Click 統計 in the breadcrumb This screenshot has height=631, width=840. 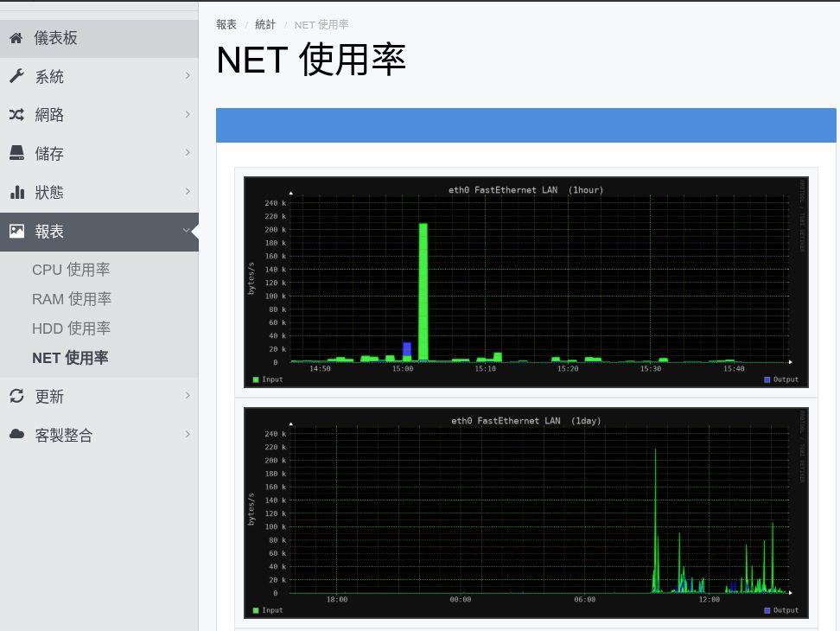265,25
